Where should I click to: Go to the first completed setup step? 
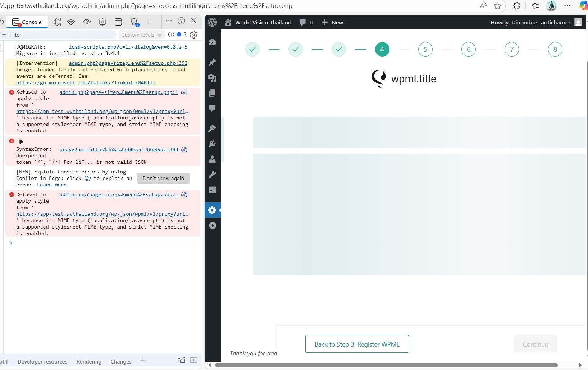tap(252, 49)
